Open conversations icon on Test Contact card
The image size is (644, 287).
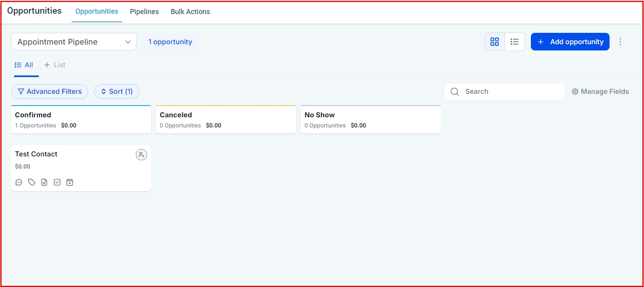pyautogui.click(x=19, y=182)
